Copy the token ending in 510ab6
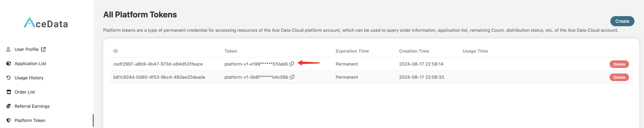This screenshot has width=644, height=128. tap(292, 64)
